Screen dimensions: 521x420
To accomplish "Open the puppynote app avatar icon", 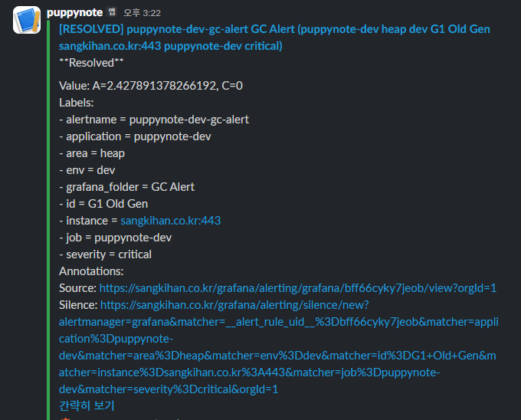I will (x=27, y=20).
